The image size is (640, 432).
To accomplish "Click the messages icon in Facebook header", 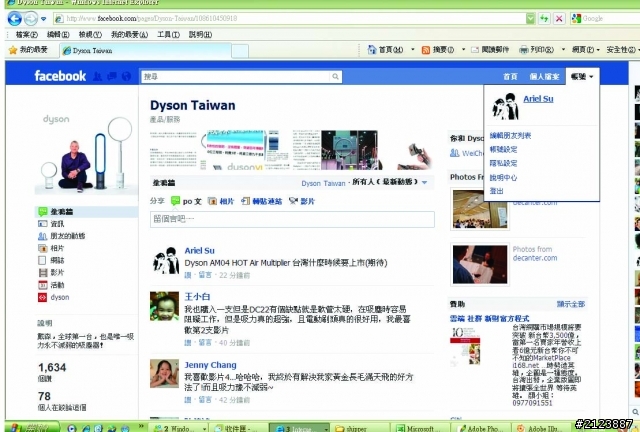I will click(112, 76).
